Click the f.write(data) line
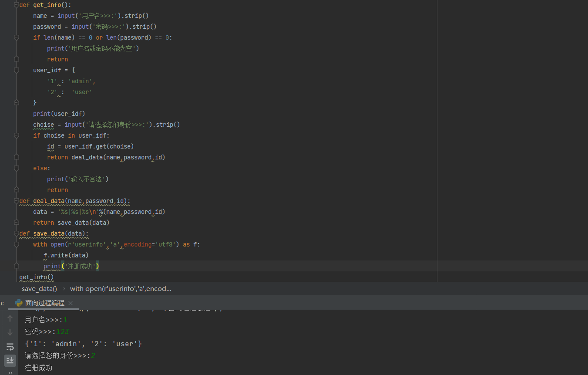The width and height of the screenshot is (588, 375). pos(66,255)
